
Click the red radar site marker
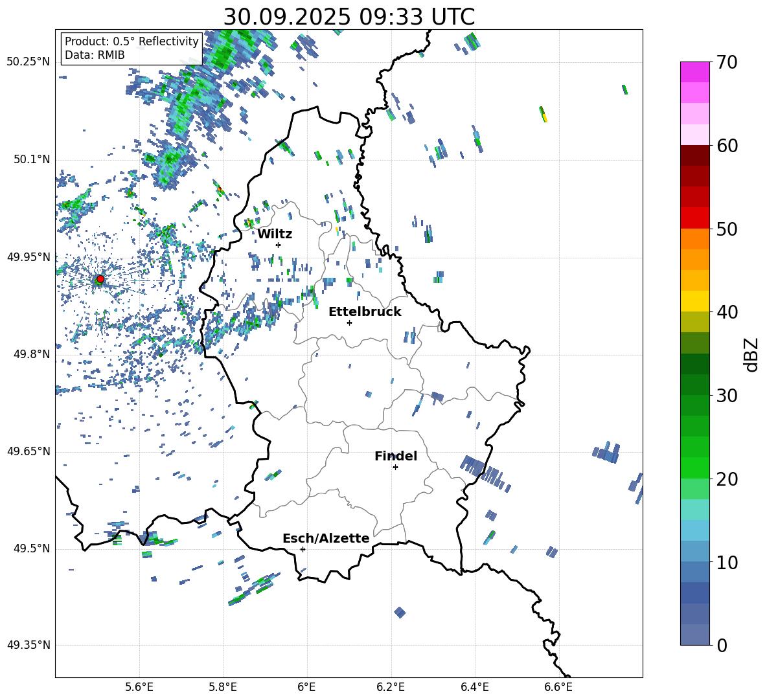(100, 279)
